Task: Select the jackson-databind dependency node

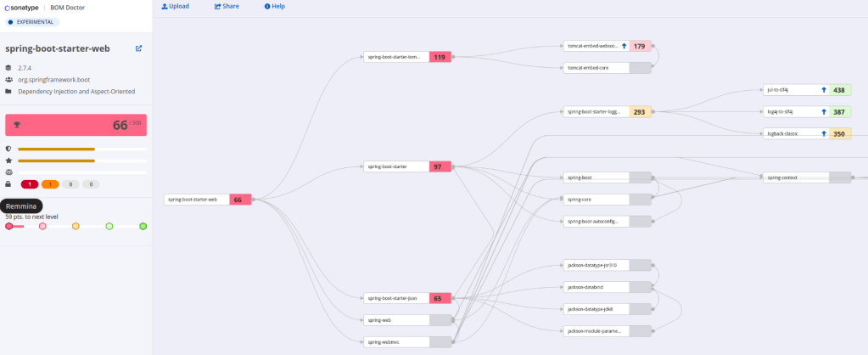Action: [596, 287]
